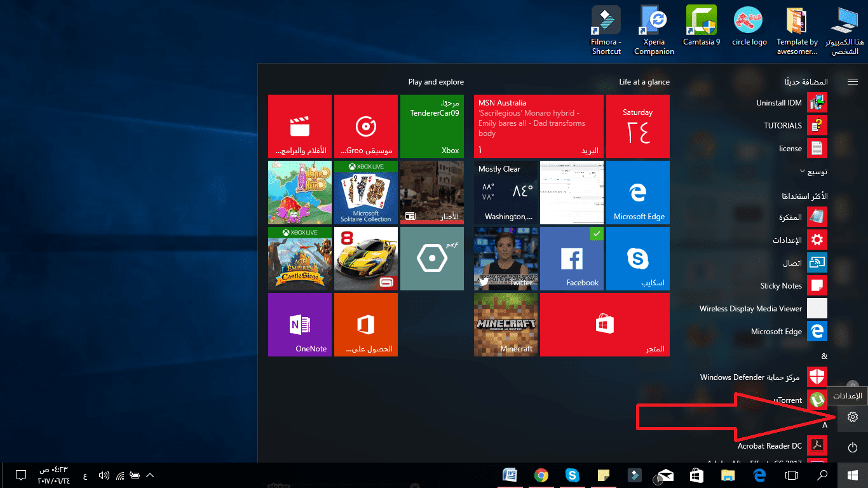Open the orange Get Office tile
The height and width of the screenshot is (488, 868).
point(366,325)
